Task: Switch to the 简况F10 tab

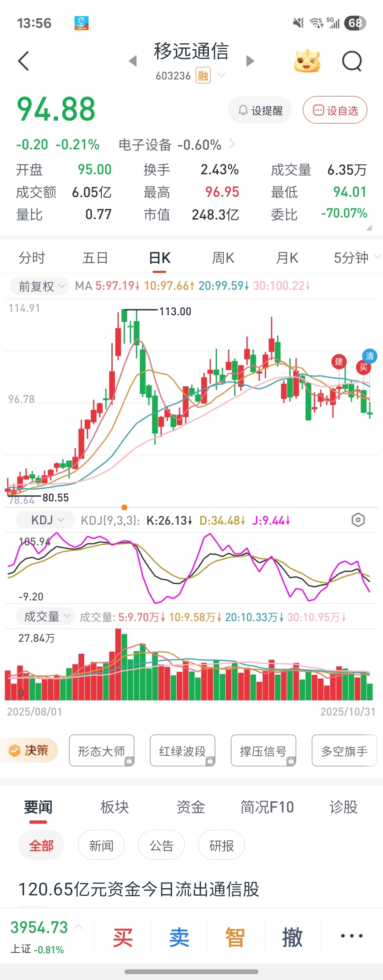Action: point(267,807)
